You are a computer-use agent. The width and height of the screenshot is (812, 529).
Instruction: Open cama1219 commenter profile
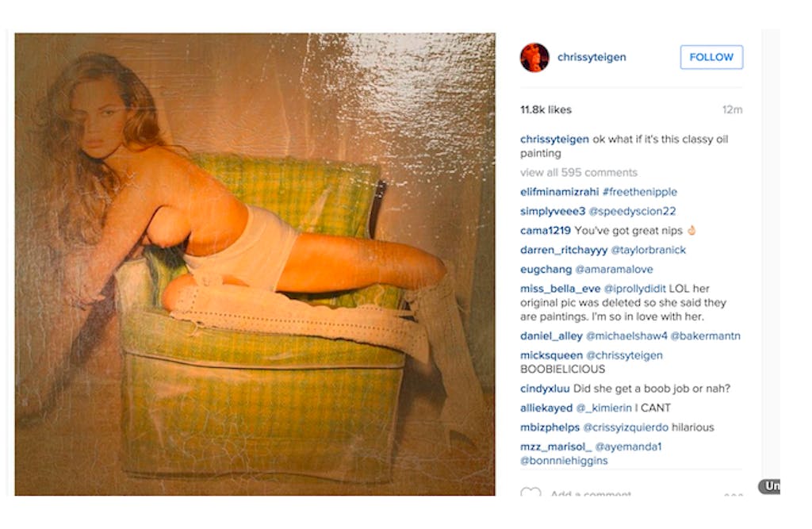coord(546,231)
